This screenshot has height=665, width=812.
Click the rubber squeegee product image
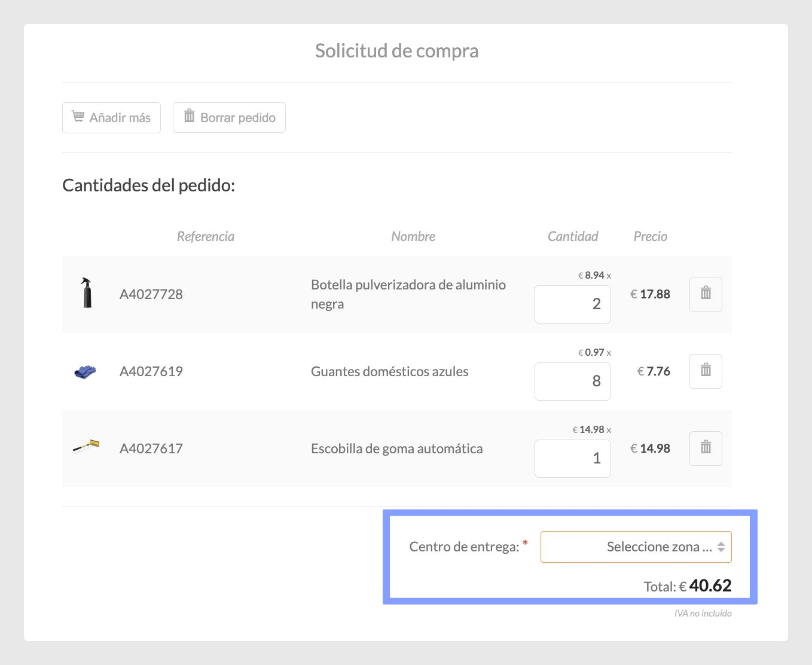tap(86, 446)
